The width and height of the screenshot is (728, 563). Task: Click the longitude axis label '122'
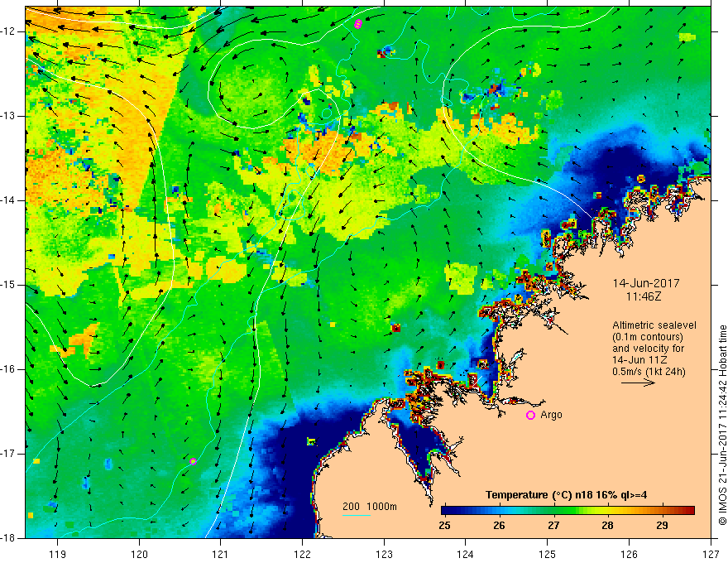pyautogui.click(x=302, y=554)
